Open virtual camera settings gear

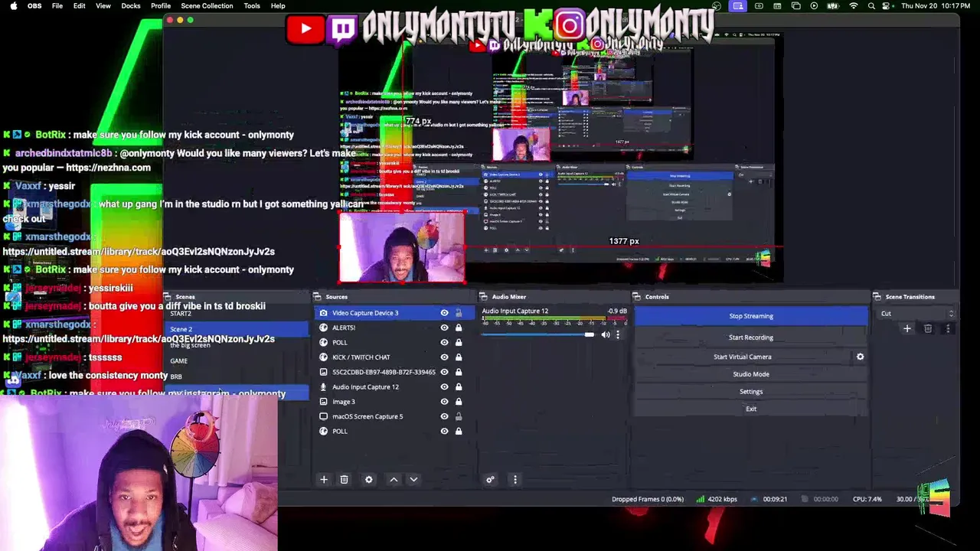coord(860,357)
